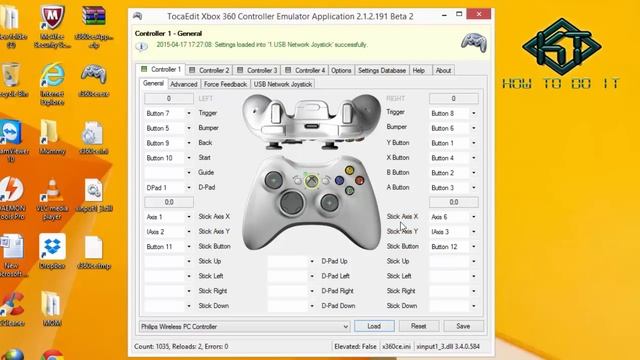
Task: Expand the D-Pad Up dropdown
Action: pyautogui.click(x=312, y=261)
